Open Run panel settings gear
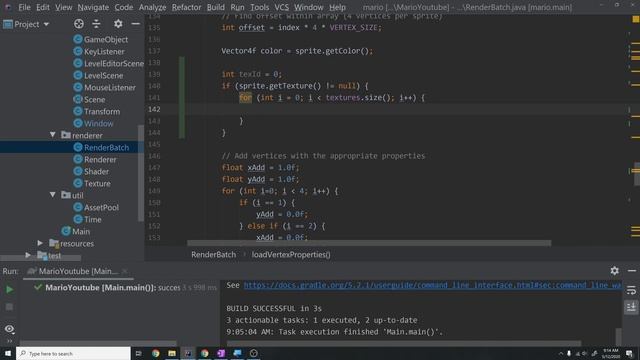The image size is (640, 360). [x=615, y=271]
